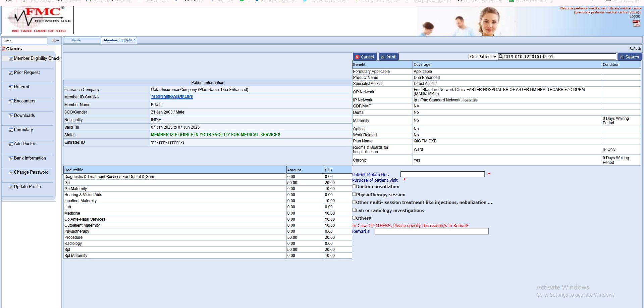The height and width of the screenshot is (308, 644).
Task: Click the icon beside Downloads in the sidebar
Action: pos(11,116)
